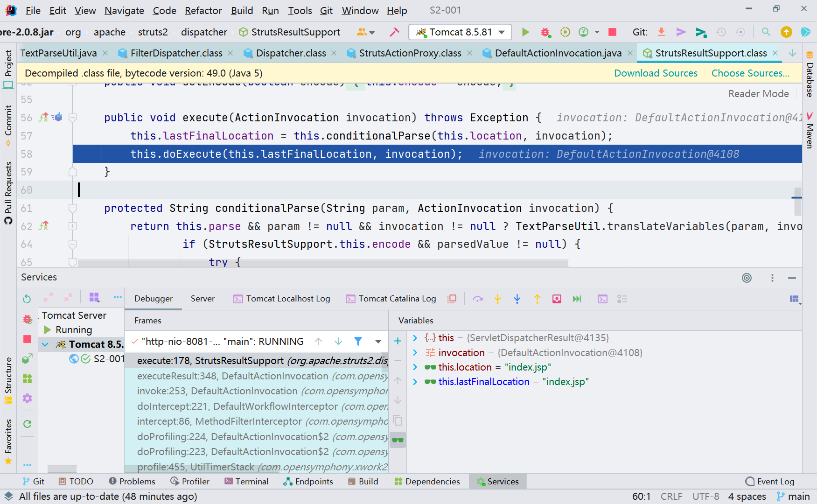This screenshot has height=504, width=817.
Task: Click the Add new watch plus icon
Action: [398, 341]
